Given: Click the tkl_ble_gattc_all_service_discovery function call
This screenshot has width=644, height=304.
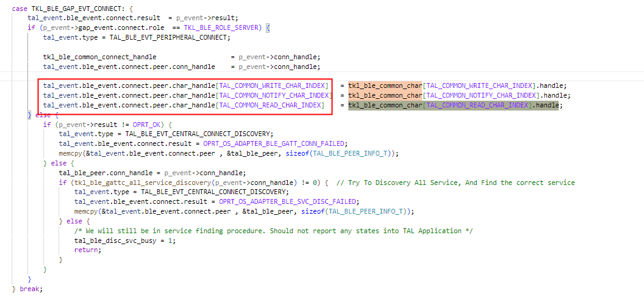Looking at the screenshot, I should pyautogui.click(x=138, y=183).
